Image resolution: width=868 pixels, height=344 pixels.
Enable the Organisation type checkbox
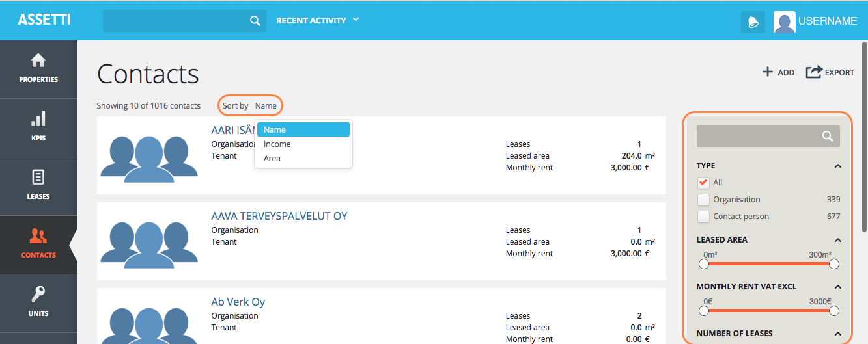(x=703, y=200)
